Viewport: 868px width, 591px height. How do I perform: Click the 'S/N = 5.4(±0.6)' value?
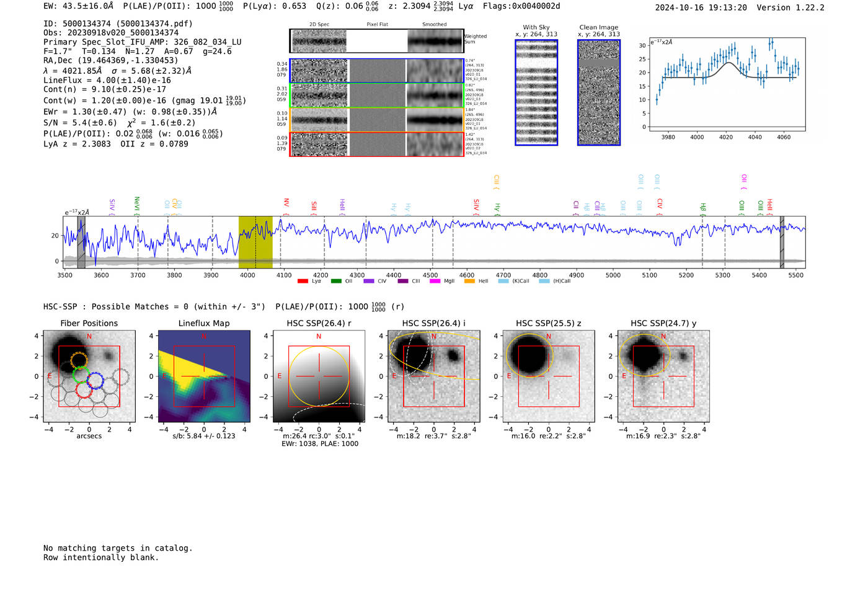(x=80, y=123)
